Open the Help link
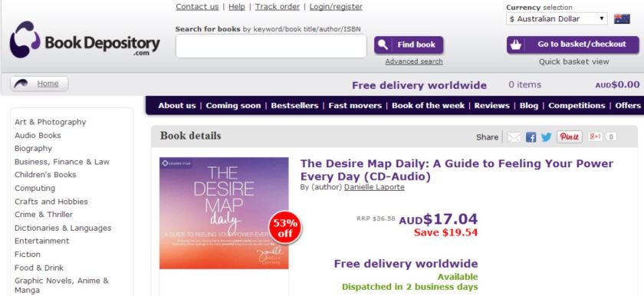 pos(237,7)
